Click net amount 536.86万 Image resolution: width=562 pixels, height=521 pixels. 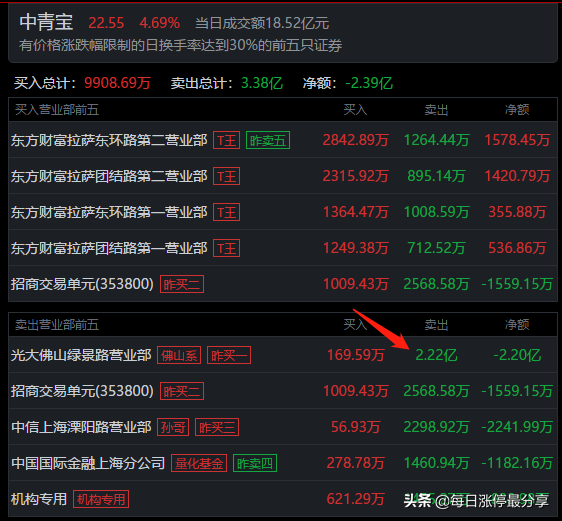tap(517, 248)
